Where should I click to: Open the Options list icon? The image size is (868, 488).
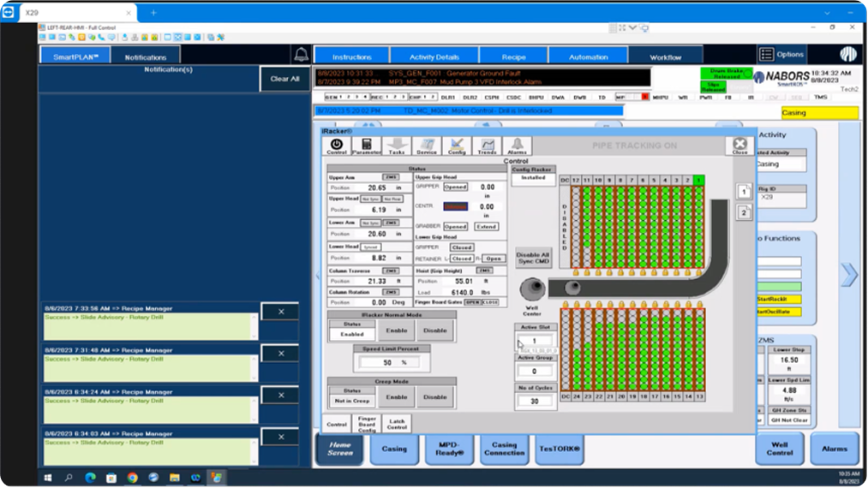(767, 54)
